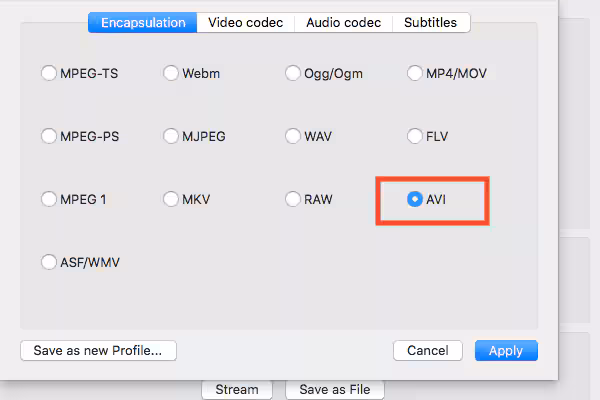Screen dimensions: 600x400
Task: Choose FLV radio option
Action: (x=415, y=136)
